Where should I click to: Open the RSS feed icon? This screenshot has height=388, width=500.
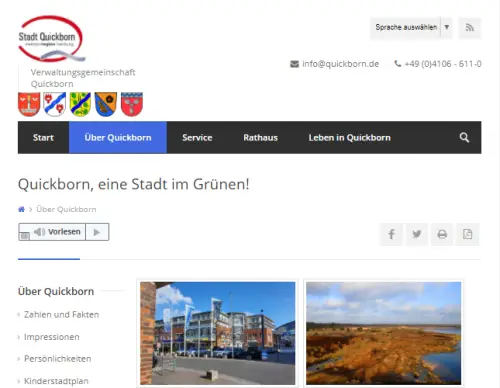click(x=469, y=28)
